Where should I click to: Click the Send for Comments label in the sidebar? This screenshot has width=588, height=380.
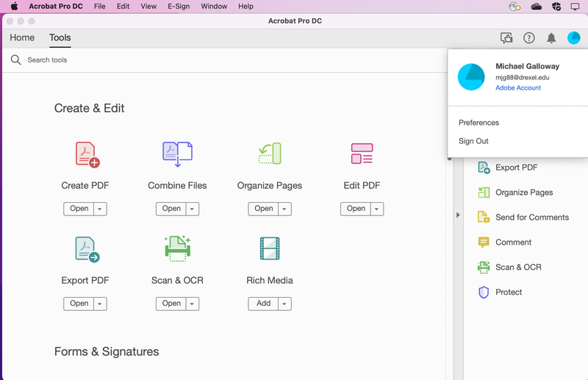(x=532, y=218)
